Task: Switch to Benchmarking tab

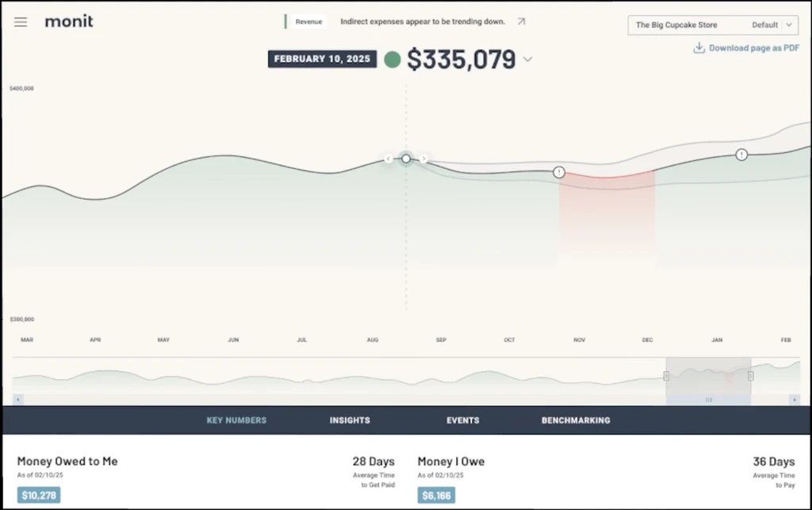Action: pyautogui.click(x=576, y=420)
